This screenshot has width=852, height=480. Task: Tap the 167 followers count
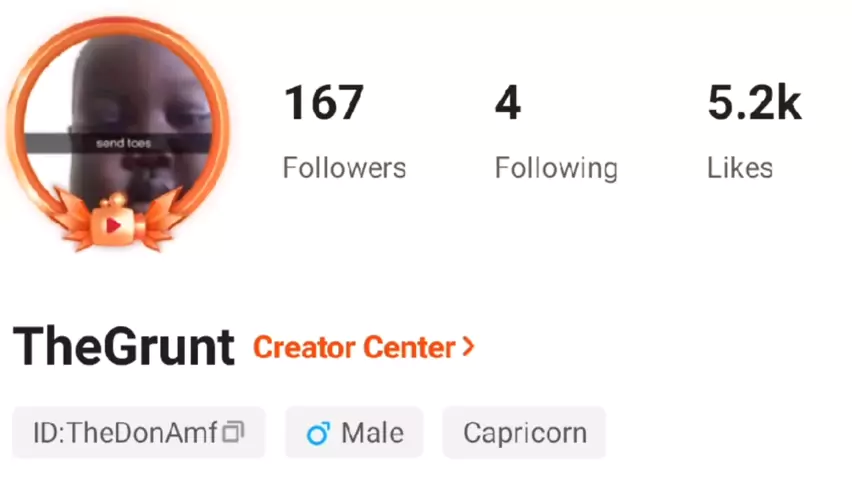[x=324, y=103]
